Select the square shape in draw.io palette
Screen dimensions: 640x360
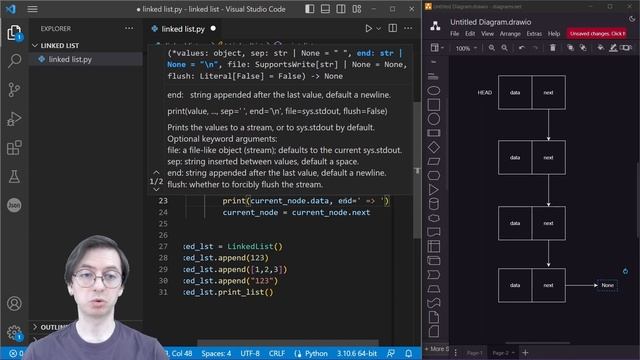point(433,105)
